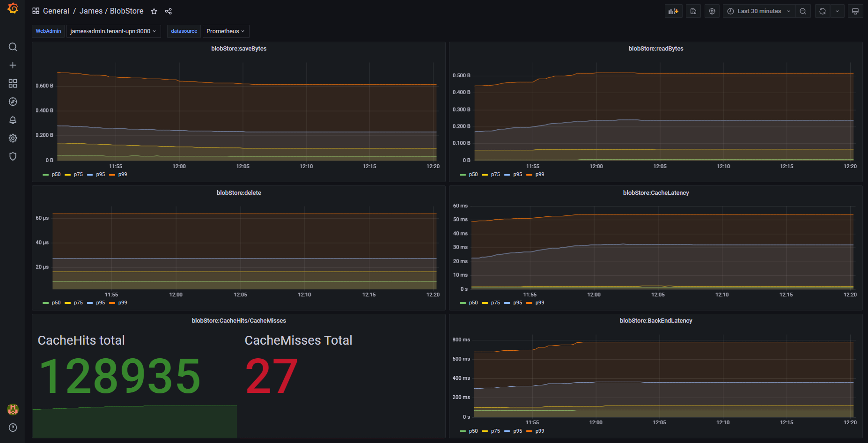The width and height of the screenshot is (868, 443).
Task: Open the Prometheus datasource dropdown
Action: [226, 31]
